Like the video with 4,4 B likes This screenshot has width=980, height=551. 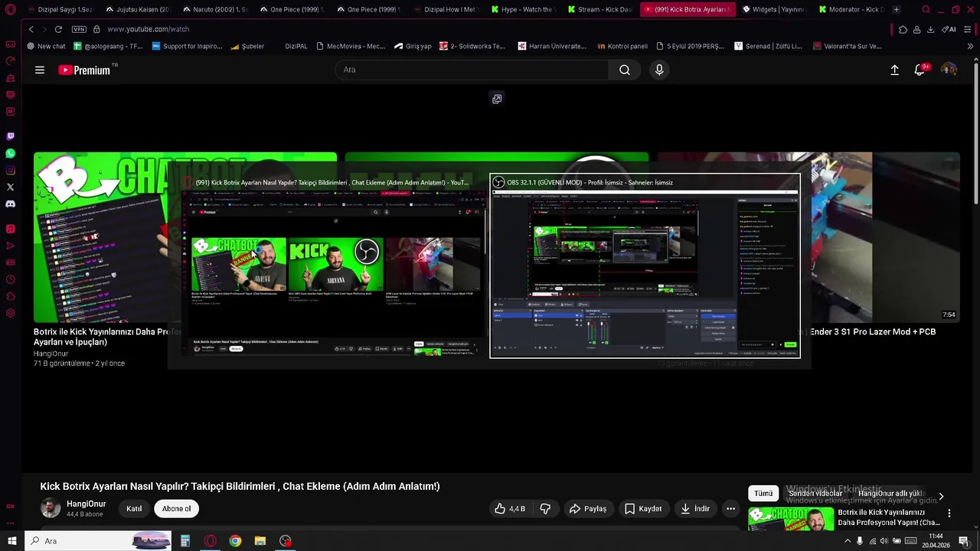tap(510, 508)
